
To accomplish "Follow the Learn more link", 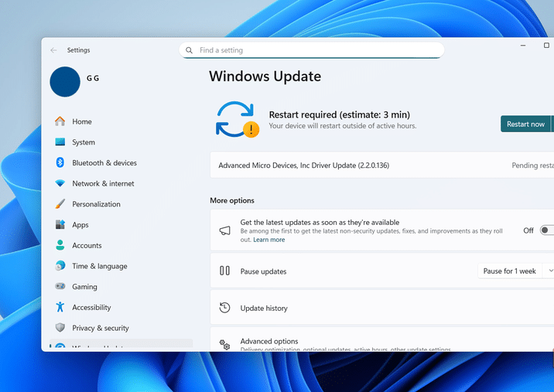I will (x=268, y=240).
